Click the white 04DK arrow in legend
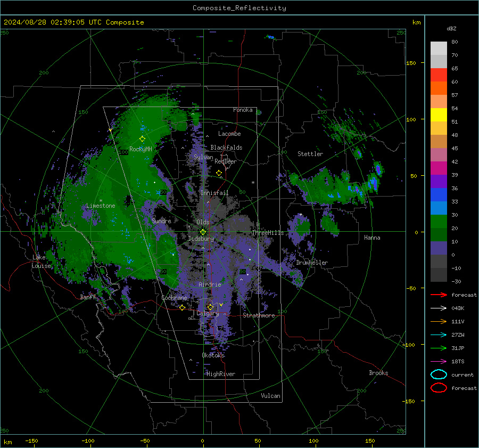 point(439,308)
